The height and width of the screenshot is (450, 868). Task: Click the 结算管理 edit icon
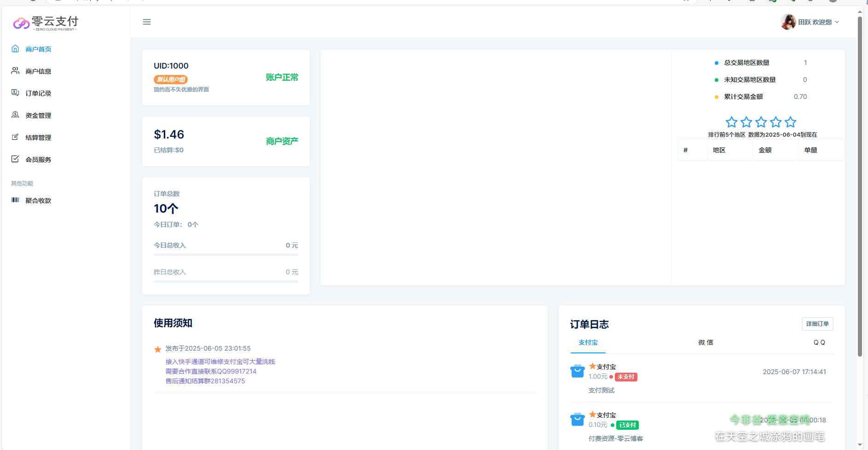pyautogui.click(x=15, y=137)
